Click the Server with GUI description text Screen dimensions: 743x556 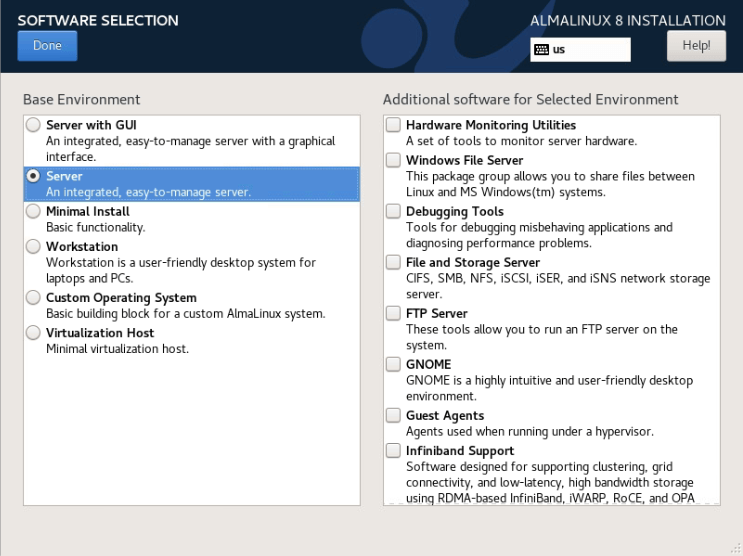[x=190, y=149]
